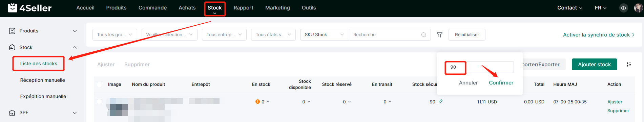Expand the Tous entrep... warehouse dropdown
Image resolution: width=644 pixels, height=122 pixels.
tap(224, 34)
